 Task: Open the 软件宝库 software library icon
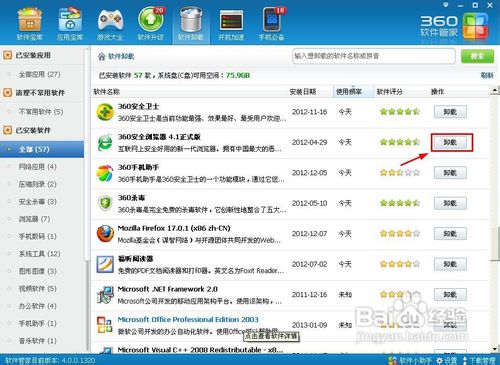coord(30,24)
